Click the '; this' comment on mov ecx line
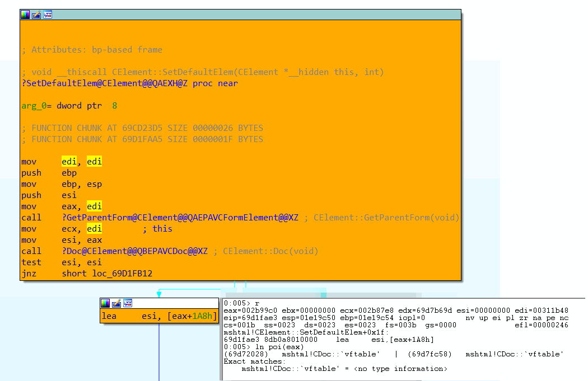Image resolution: width=588 pixels, height=381 pixels. pos(157,229)
